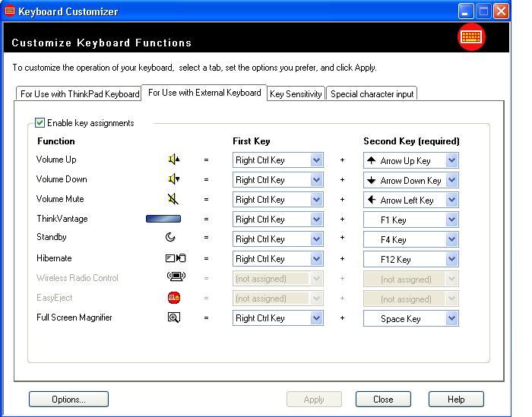The width and height of the screenshot is (532, 417).
Task: Click the Volume Down speaker icon
Action: (174, 179)
